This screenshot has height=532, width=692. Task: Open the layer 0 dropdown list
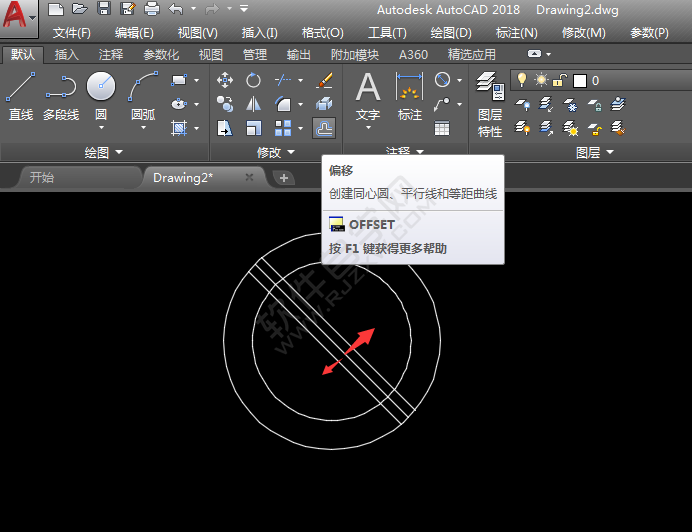pos(601,80)
